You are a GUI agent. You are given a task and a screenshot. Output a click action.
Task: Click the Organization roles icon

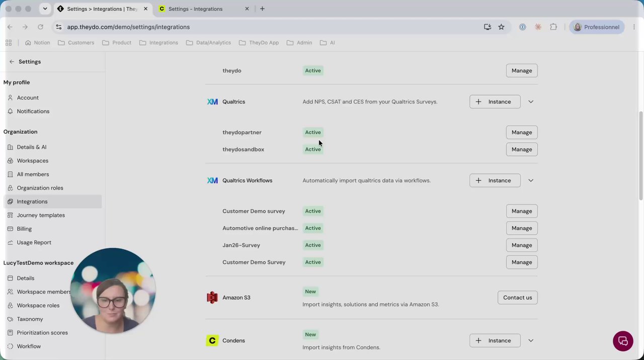pyautogui.click(x=10, y=188)
